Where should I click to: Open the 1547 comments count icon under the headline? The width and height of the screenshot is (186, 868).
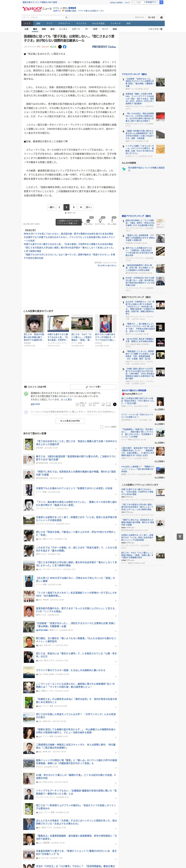coord(46,47)
